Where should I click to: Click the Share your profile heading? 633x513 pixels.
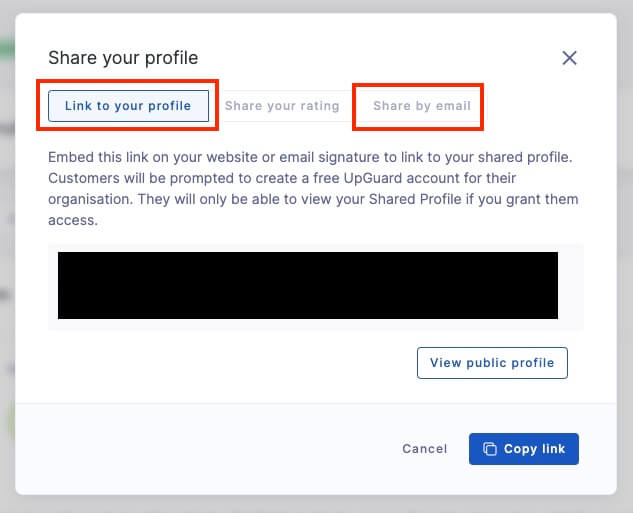(x=123, y=58)
